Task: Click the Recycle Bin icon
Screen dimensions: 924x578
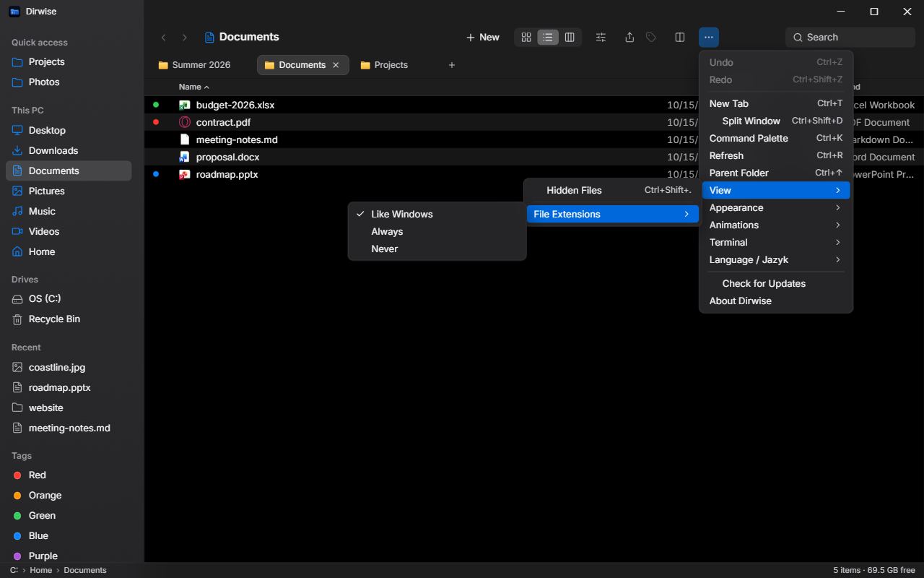Action: (17, 319)
